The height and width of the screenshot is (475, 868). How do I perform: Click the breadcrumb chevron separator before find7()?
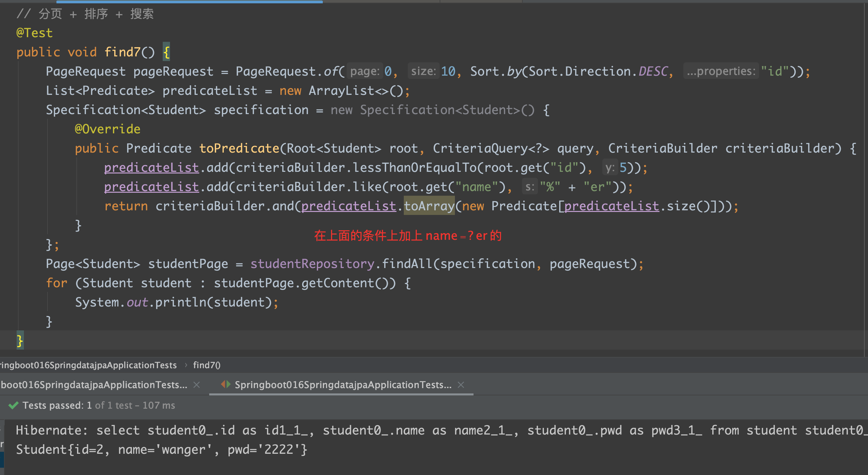[x=186, y=365]
